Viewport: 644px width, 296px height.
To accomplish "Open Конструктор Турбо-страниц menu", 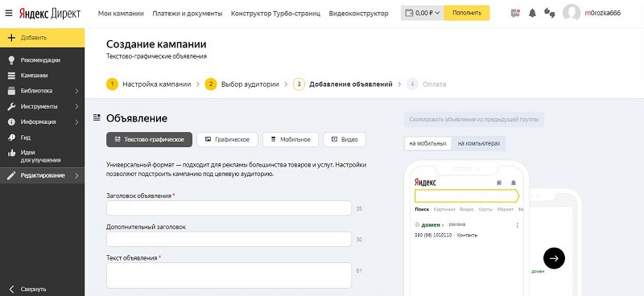I will (x=275, y=14).
